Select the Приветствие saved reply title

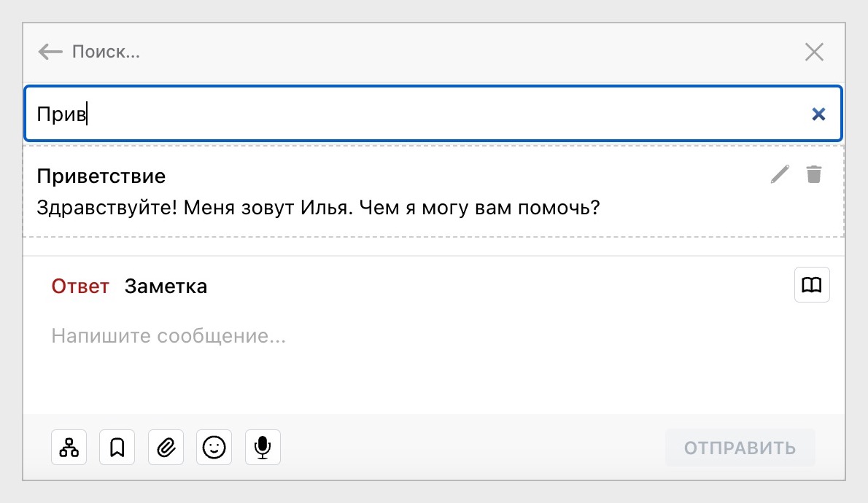[x=101, y=176]
